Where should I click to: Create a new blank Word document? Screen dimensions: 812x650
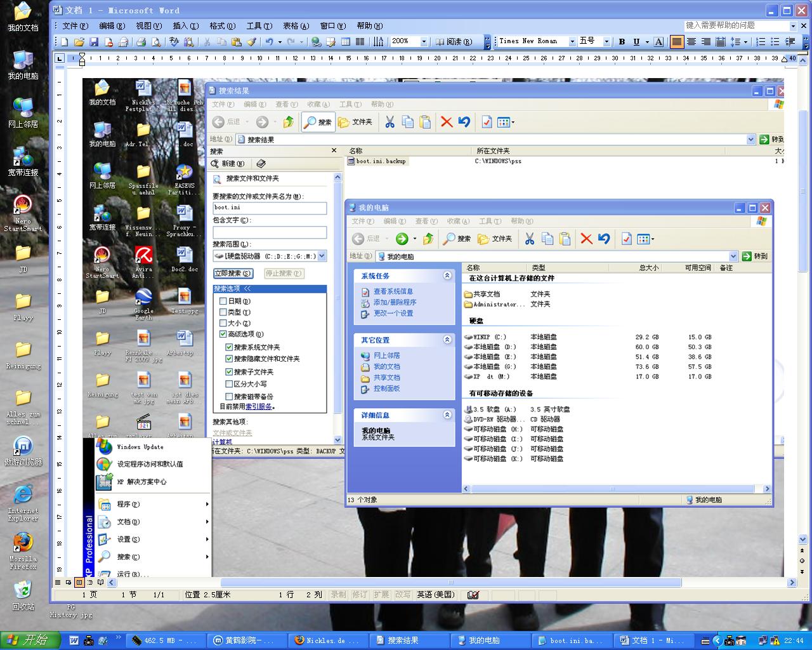point(64,42)
